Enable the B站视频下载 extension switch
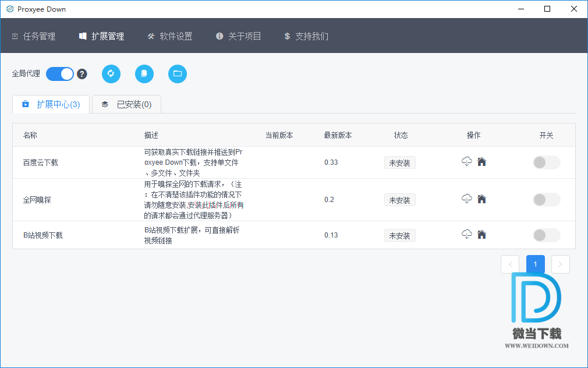The image size is (588, 368). 547,235
